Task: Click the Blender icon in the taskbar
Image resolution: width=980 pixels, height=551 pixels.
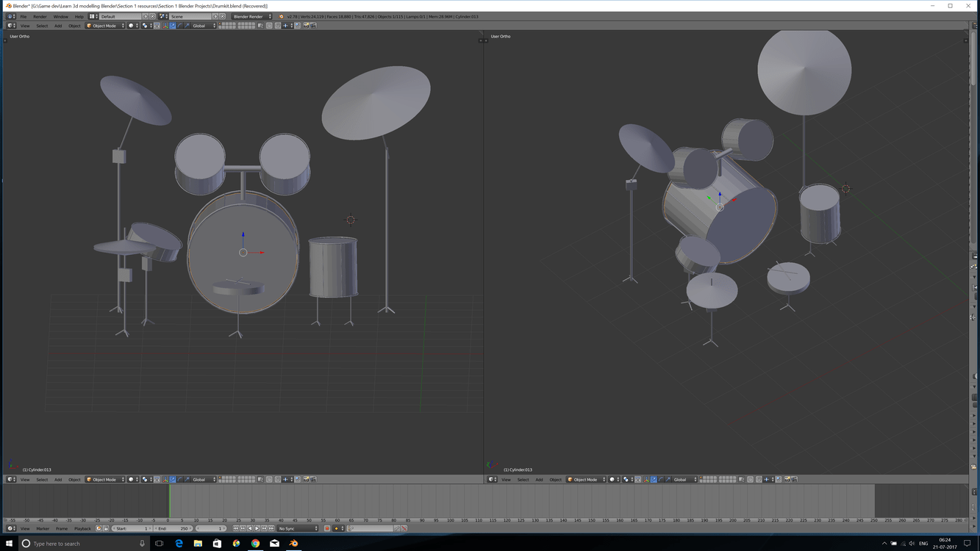Action: [293, 544]
